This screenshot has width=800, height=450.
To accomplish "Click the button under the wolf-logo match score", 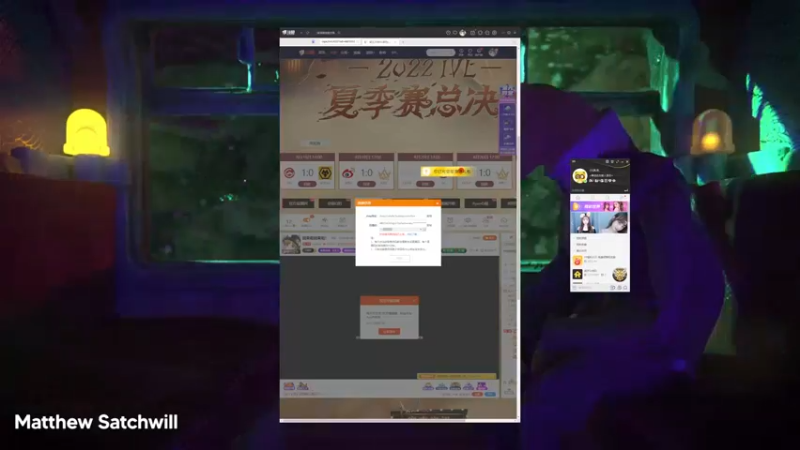I will point(307,184).
